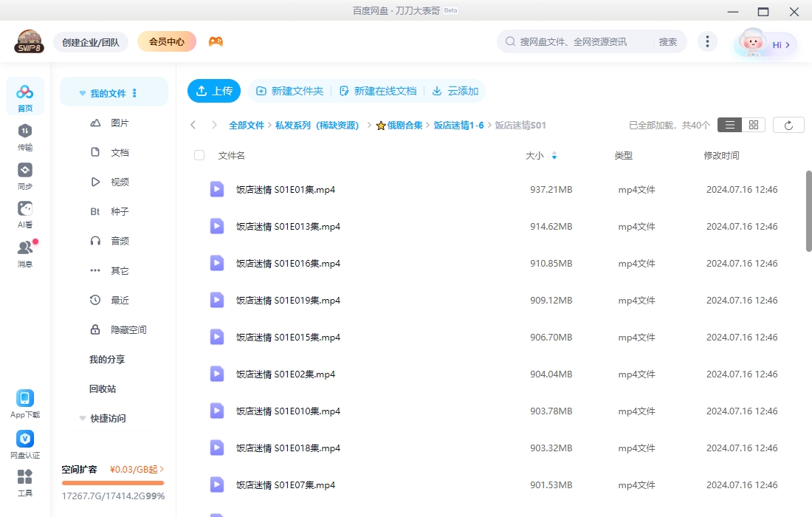Toggle sort order arrow beside 大小

tap(554, 156)
